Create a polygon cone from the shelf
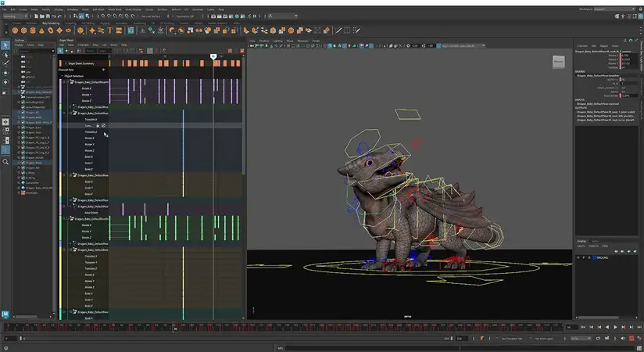This screenshot has height=352, width=644. click(41, 31)
